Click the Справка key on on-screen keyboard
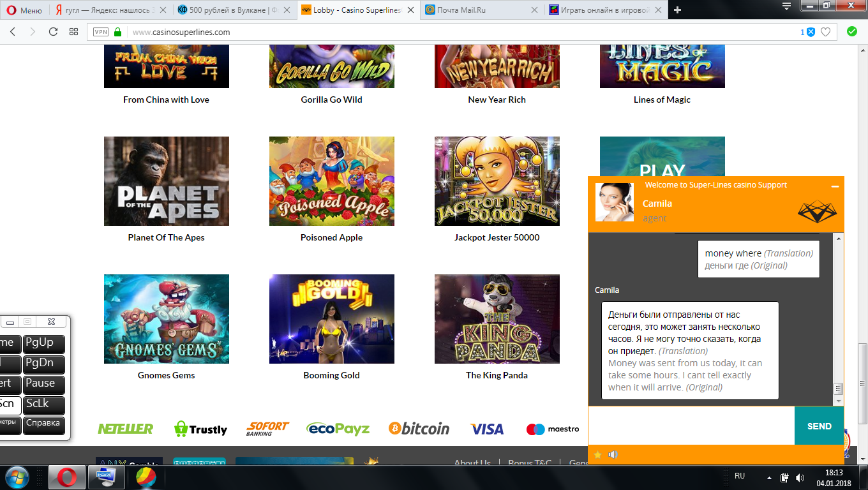Image resolution: width=868 pixels, height=490 pixels. (x=44, y=424)
